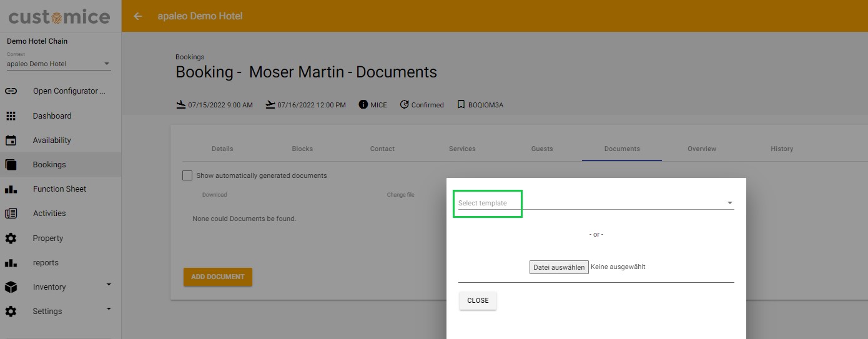Open the Select template dropdown arrow
Image resolution: width=868 pixels, height=339 pixels.
[x=729, y=203]
